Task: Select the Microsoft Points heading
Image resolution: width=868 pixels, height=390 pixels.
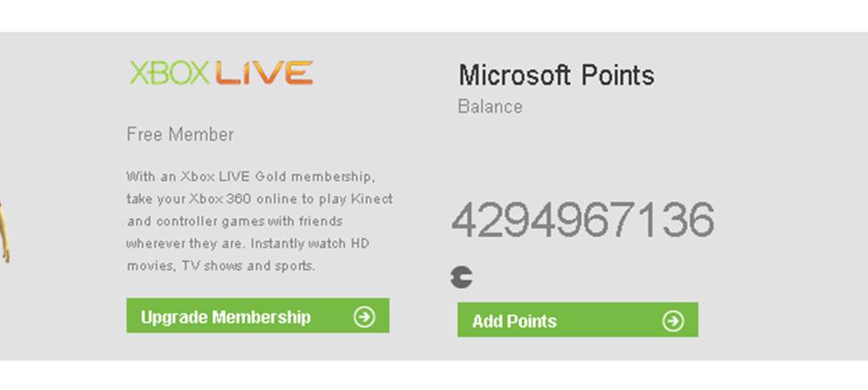Action: point(556,75)
